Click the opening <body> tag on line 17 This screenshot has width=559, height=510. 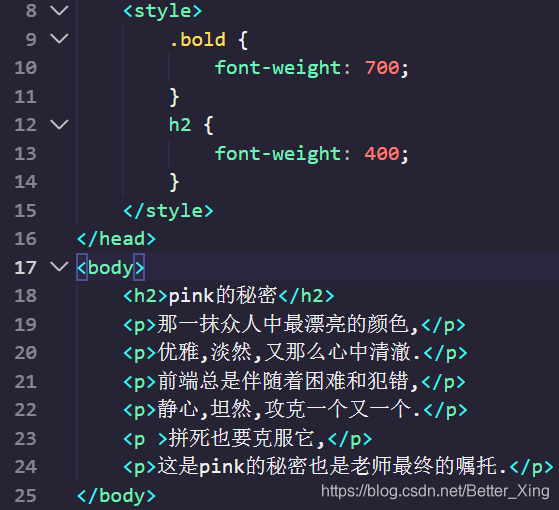[x=111, y=268]
